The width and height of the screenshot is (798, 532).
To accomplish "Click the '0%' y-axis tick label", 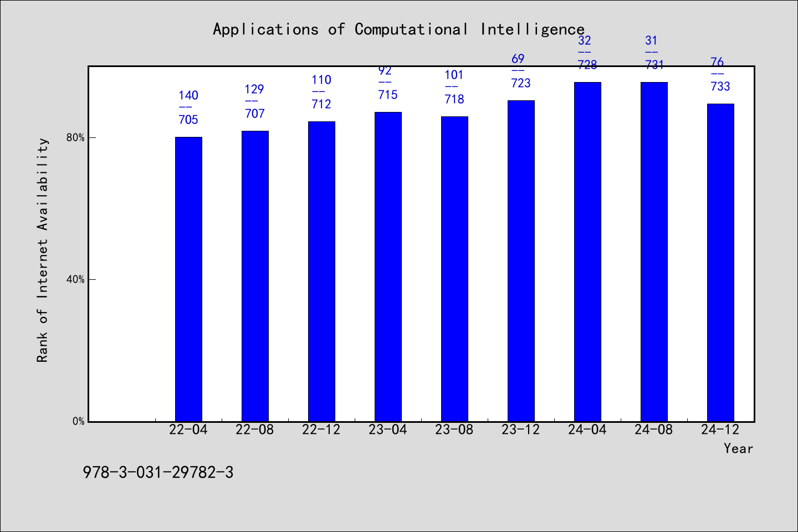I will pyautogui.click(x=78, y=421).
